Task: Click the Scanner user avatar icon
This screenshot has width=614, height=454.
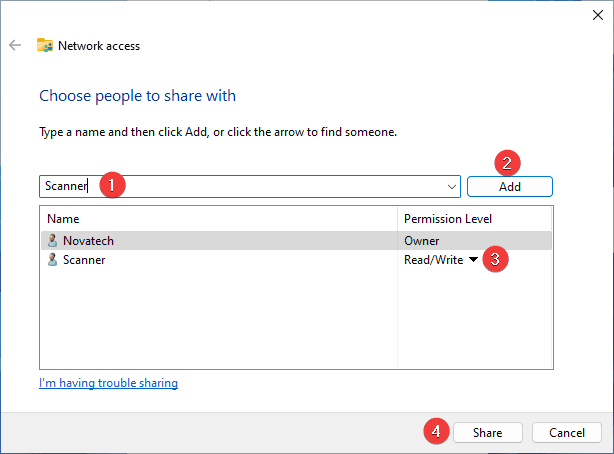Action: [x=52, y=260]
